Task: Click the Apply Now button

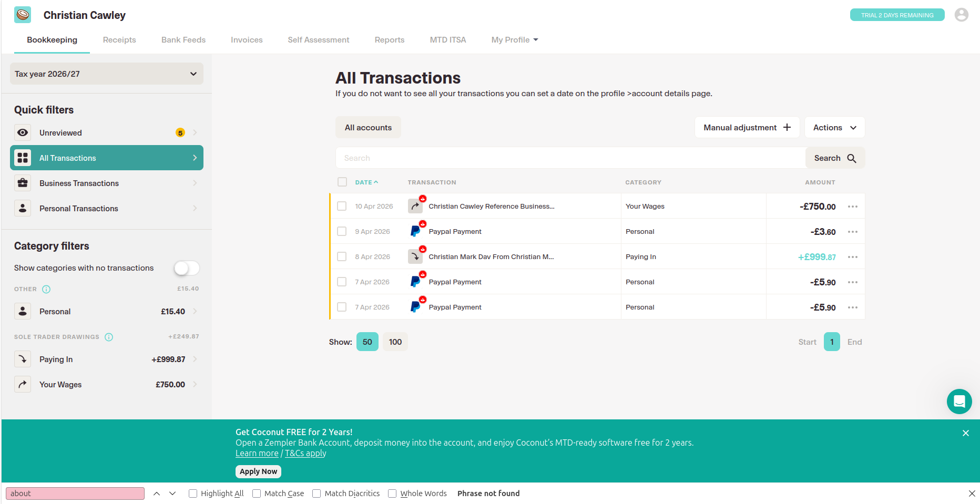Action: (258, 471)
